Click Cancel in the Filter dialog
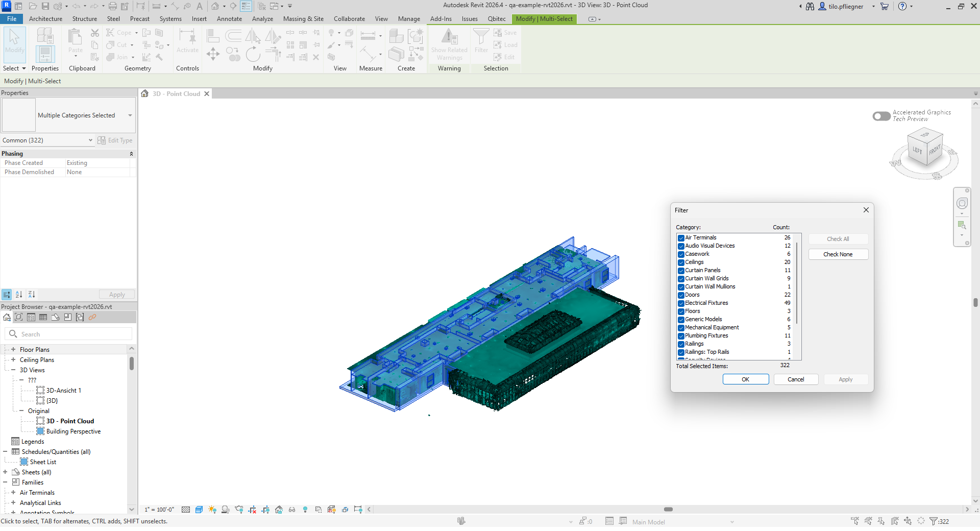 coord(796,379)
